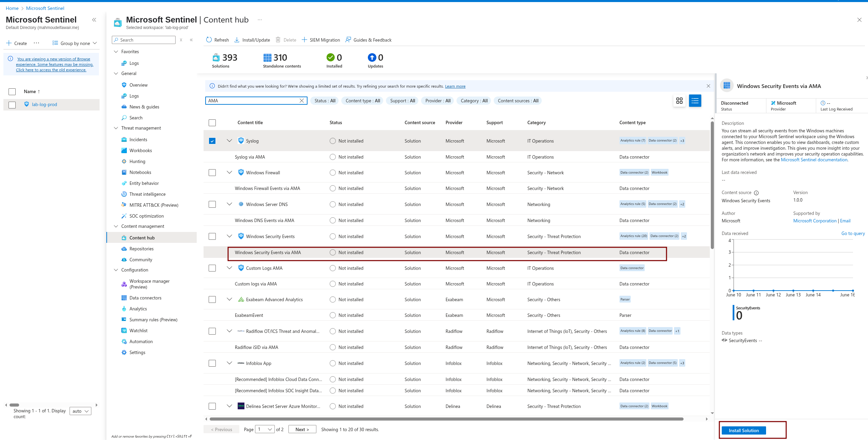
Task: Click Go to query link
Action: click(853, 233)
